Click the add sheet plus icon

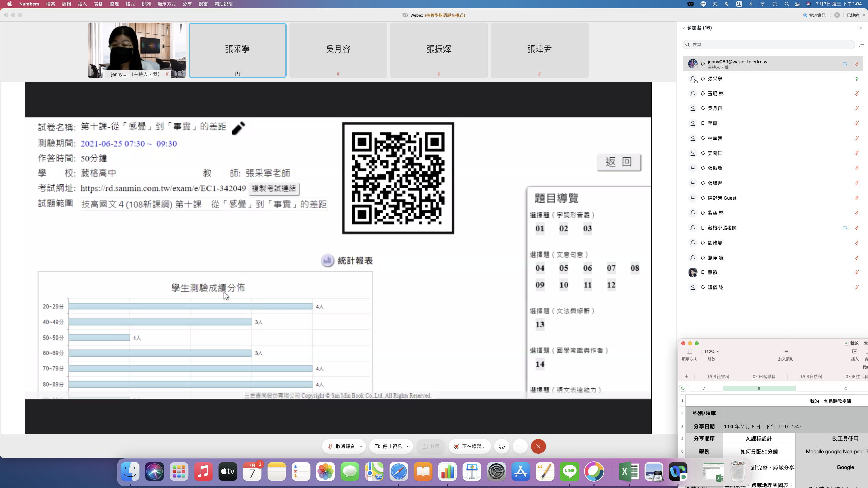[686, 376]
